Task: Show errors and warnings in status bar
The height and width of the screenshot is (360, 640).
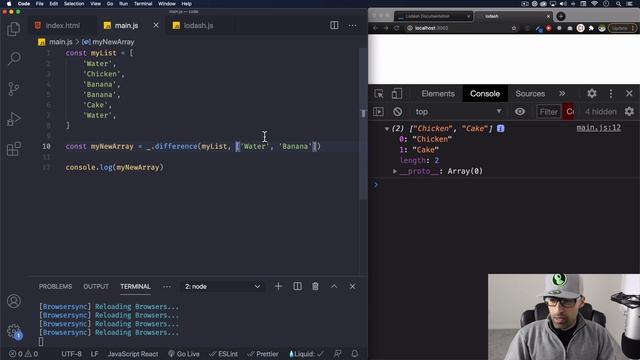Action: click(23, 354)
